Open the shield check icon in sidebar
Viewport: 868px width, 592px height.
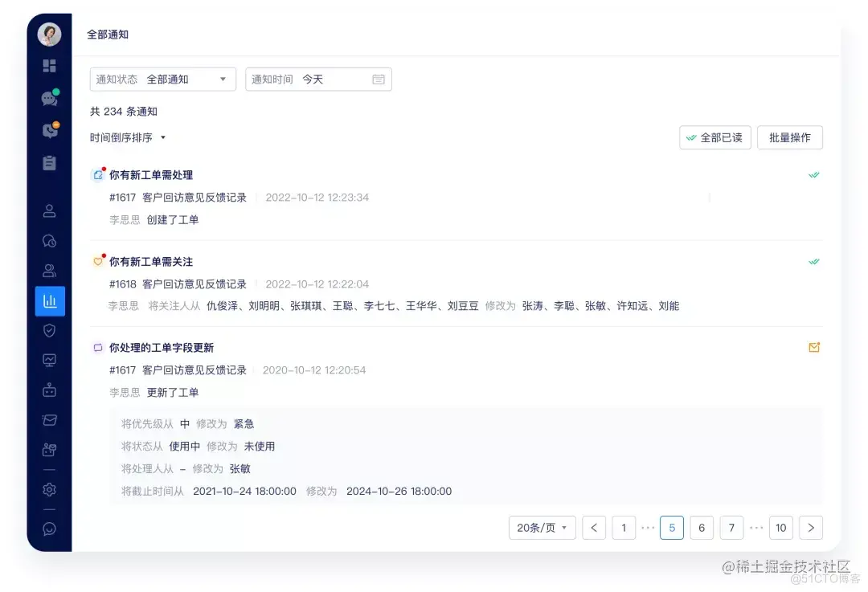pos(49,330)
